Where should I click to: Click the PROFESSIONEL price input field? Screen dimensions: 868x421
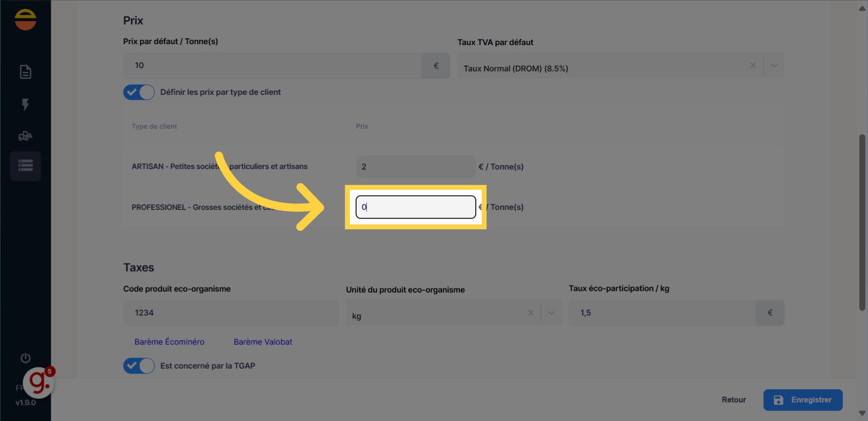(415, 207)
